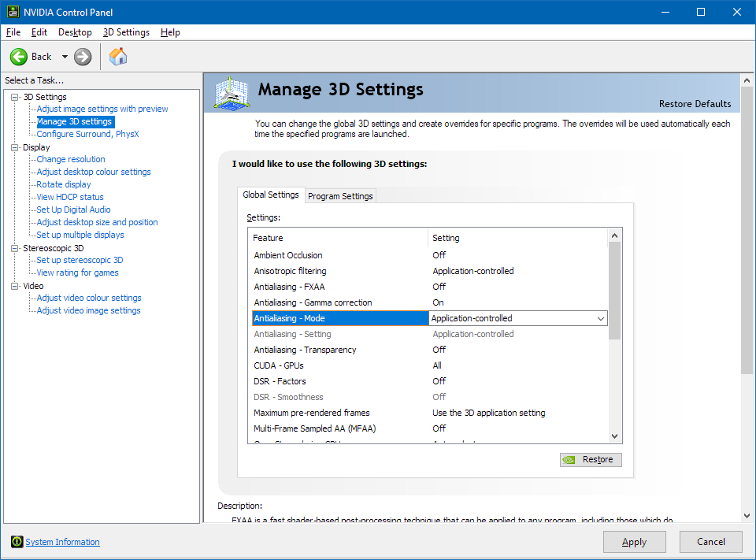
Task: Collapse the Stereoscopic 3D tree node
Action: (x=15, y=248)
